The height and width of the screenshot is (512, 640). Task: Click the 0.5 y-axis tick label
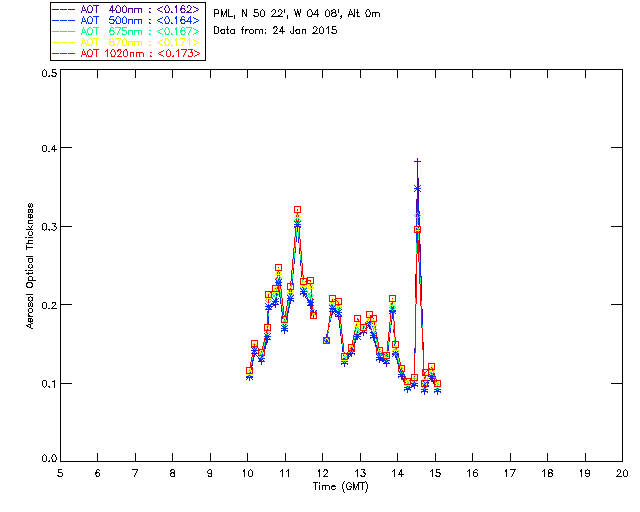(49, 73)
